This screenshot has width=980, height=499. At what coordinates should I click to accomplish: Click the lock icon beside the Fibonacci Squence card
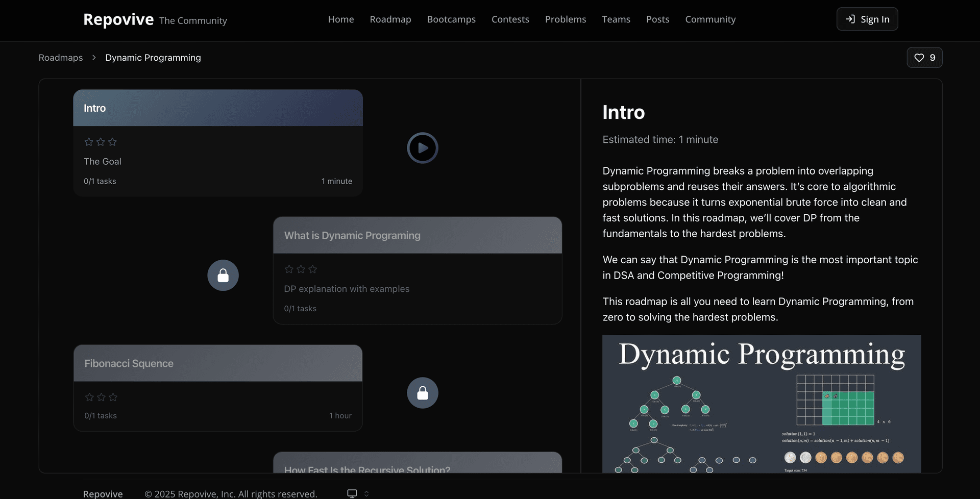422,392
